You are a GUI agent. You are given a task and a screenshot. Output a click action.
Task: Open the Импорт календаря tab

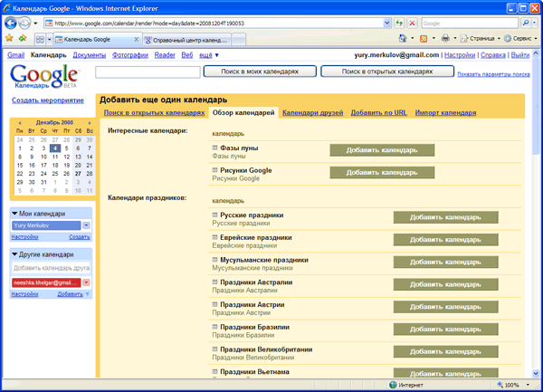(445, 112)
